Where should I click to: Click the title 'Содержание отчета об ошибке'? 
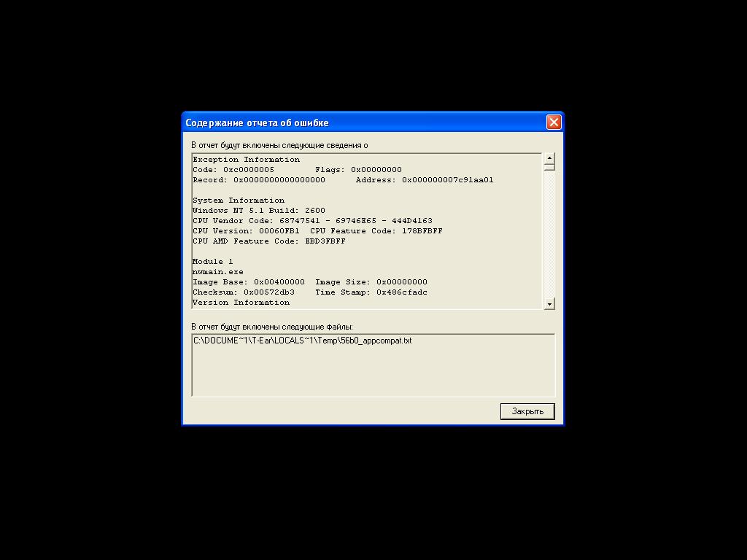[258, 122]
